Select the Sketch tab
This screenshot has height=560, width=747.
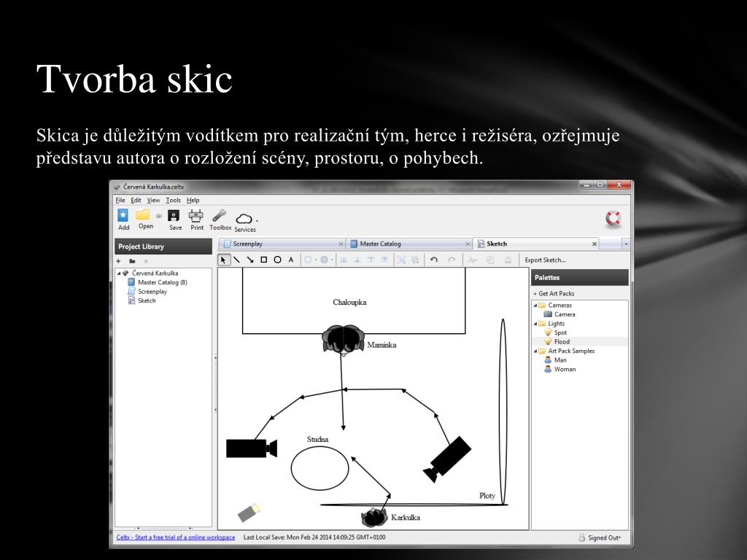(536, 244)
